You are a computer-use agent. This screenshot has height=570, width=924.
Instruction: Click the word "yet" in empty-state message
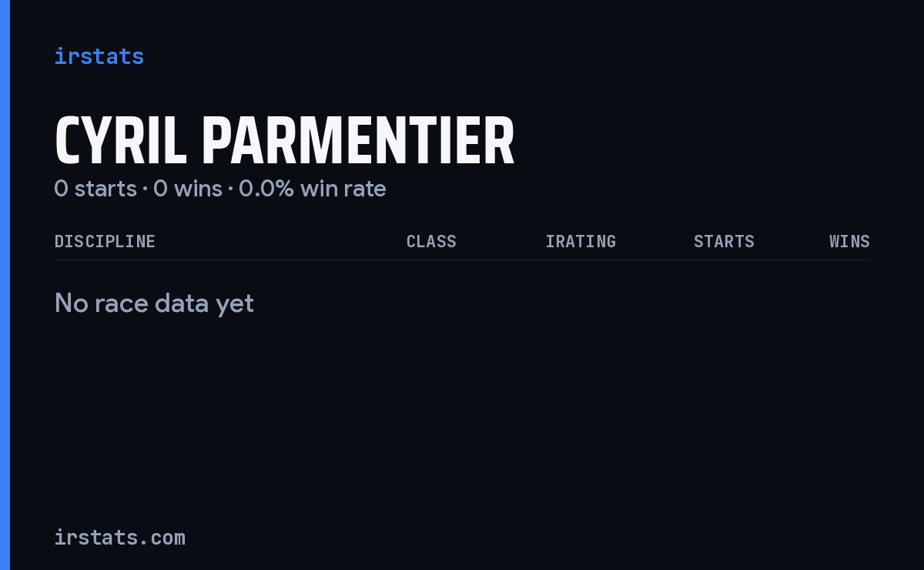pyautogui.click(x=235, y=305)
